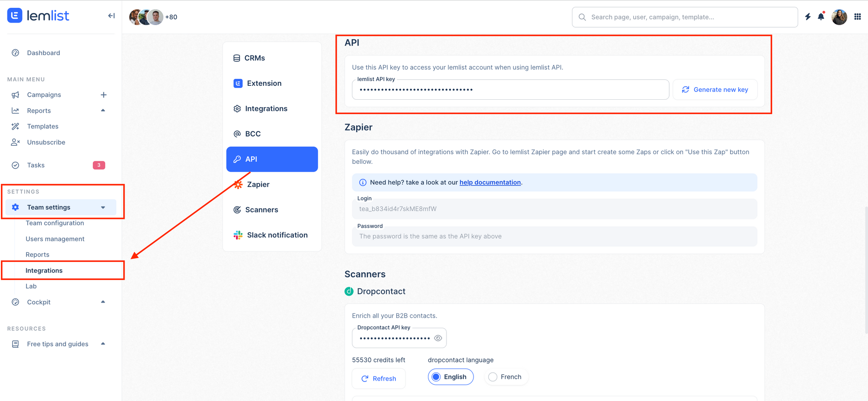Viewport: 868px width, 401px height.
Task: Open Integrations under Team settings
Action: pyautogui.click(x=44, y=271)
